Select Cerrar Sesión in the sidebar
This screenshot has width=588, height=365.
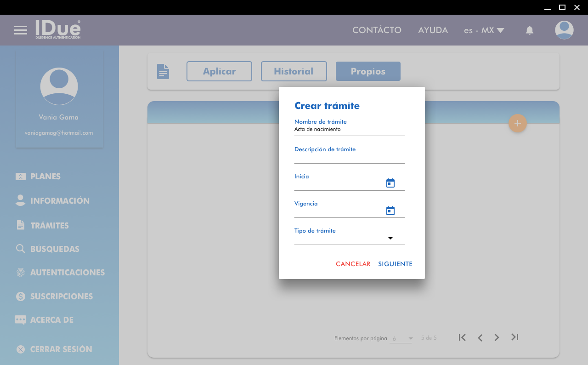[61, 349]
